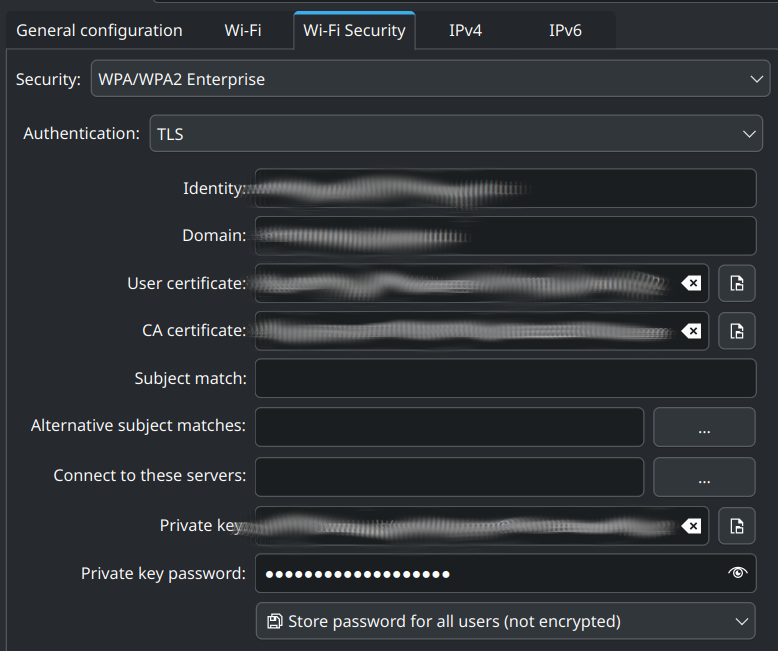778x651 pixels.
Task: Clear the Private key field
Action: [x=691, y=526]
